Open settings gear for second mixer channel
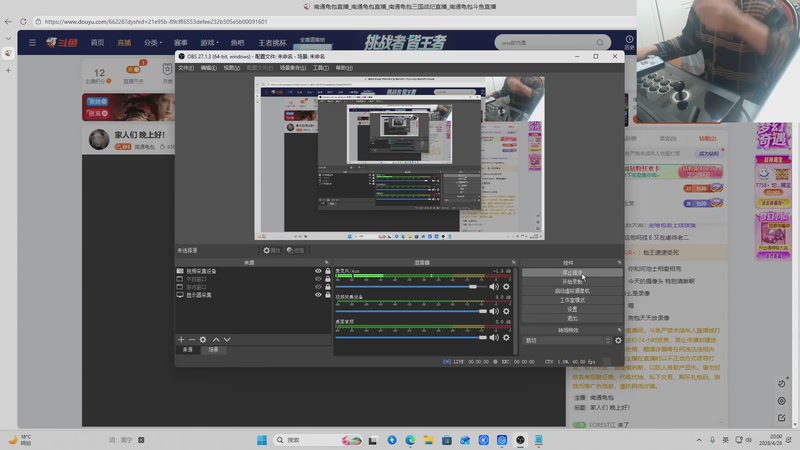 (506, 311)
